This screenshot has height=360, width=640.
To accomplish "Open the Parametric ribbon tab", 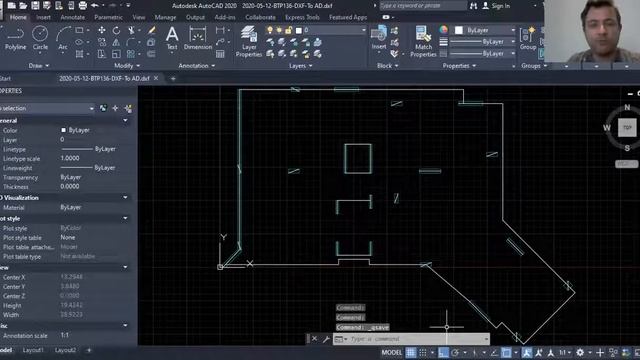I will [108, 17].
